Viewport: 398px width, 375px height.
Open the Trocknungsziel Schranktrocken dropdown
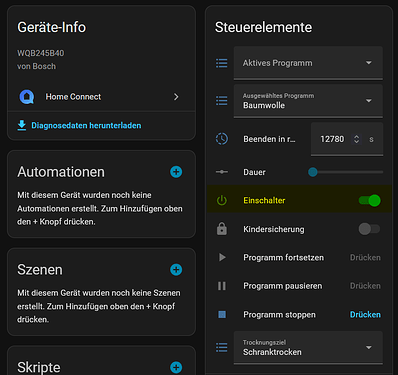[x=308, y=347]
